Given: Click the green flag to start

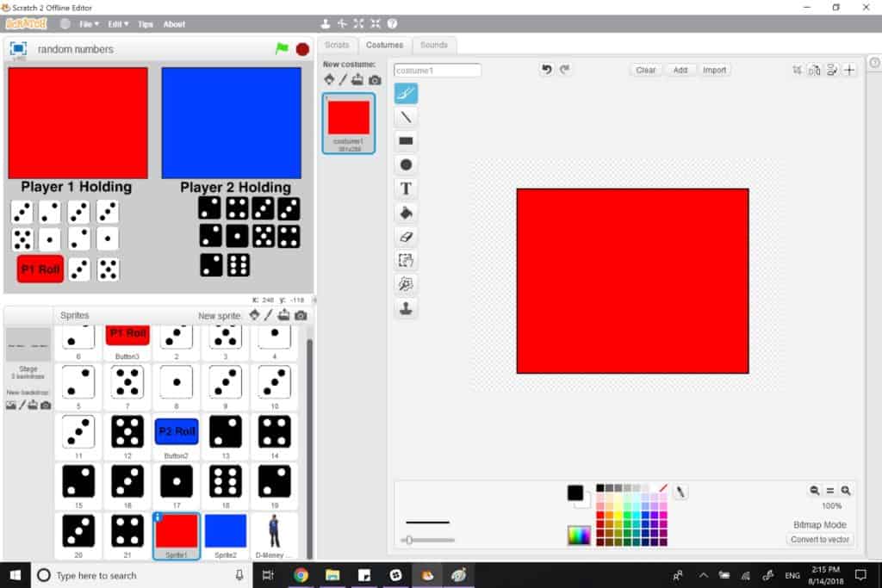Looking at the screenshot, I should point(282,49).
